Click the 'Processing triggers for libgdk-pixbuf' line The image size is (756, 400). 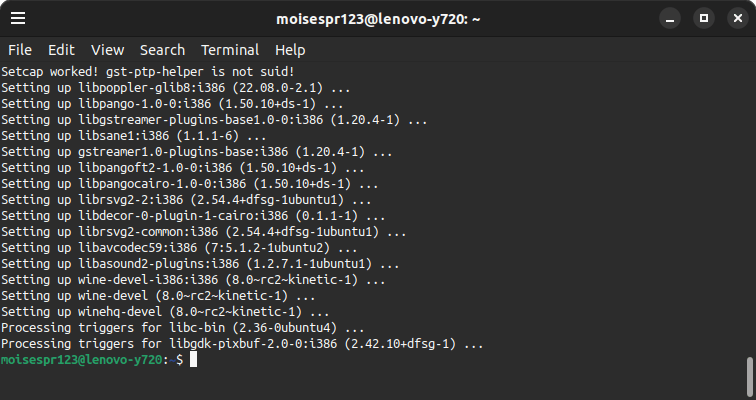pyautogui.click(x=242, y=344)
